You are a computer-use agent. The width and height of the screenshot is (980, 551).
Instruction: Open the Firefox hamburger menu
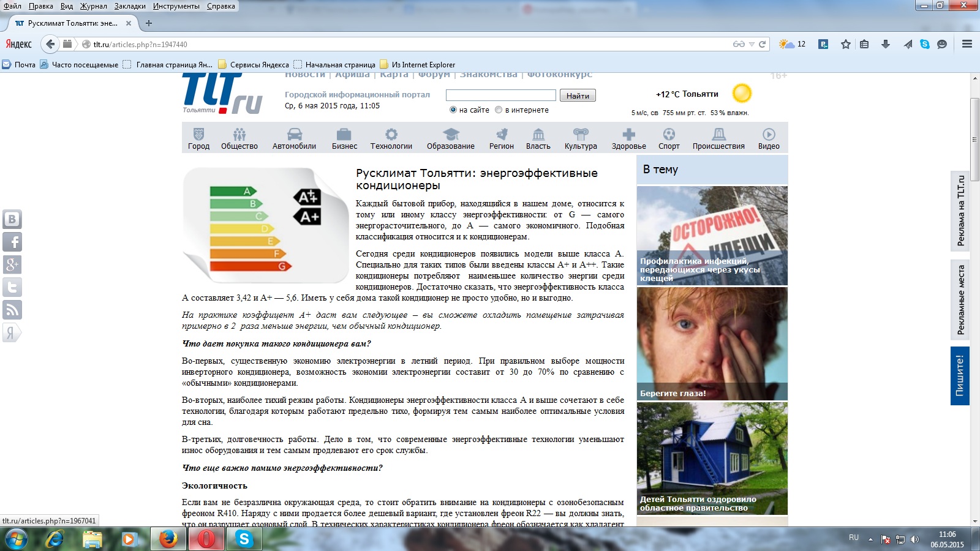[x=967, y=44]
